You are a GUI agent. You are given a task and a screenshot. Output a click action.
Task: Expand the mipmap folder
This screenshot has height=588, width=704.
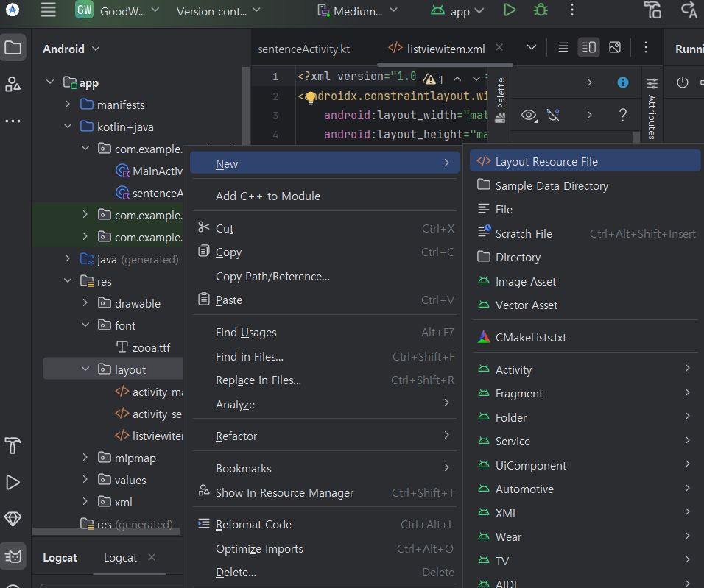click(x=85, y=458)
